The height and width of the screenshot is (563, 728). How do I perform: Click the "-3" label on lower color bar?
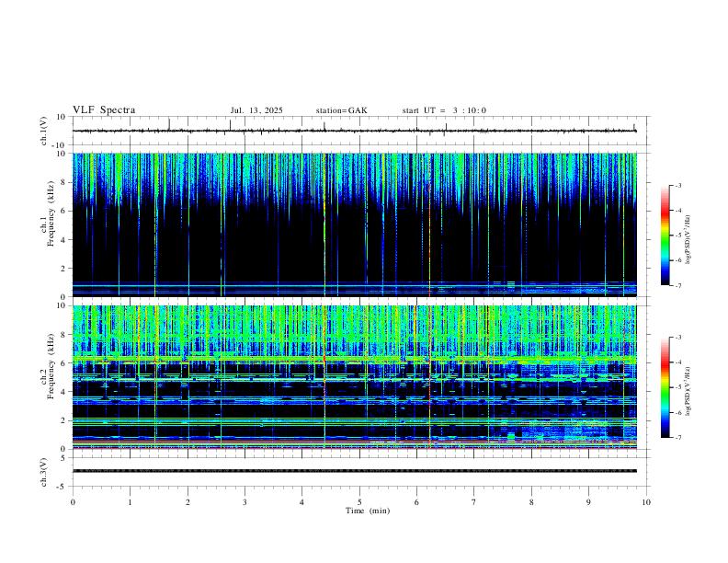[x=677, y=338]
